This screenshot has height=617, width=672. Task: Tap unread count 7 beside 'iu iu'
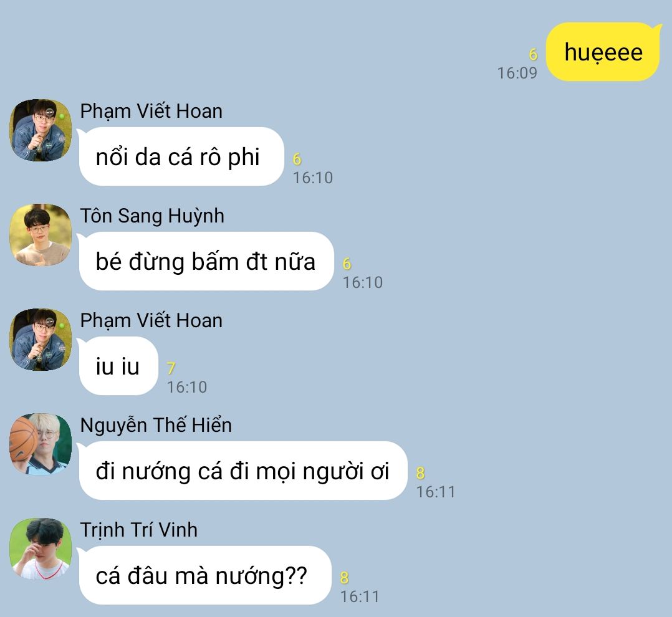click(x=171, y=368)
